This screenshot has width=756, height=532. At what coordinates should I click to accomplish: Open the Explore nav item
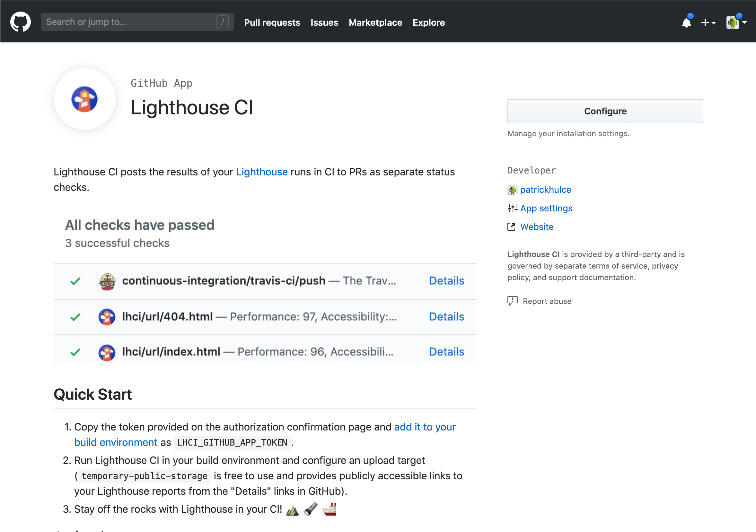tap(429, 22)
